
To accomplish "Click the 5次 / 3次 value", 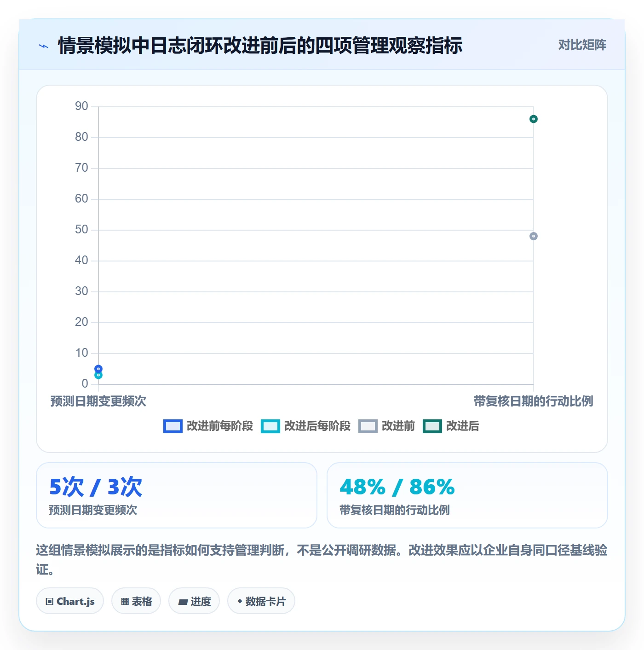I will click(x=96, y=487).
